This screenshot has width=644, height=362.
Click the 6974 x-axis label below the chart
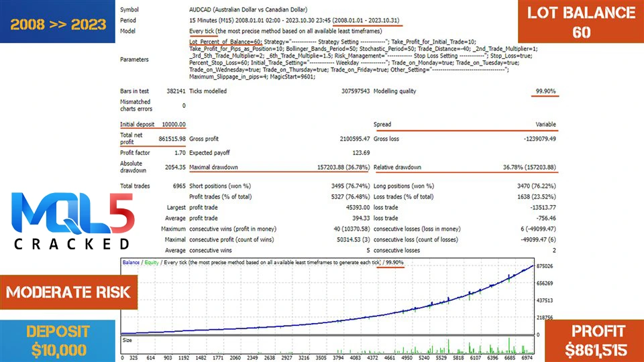click(526, 358)
